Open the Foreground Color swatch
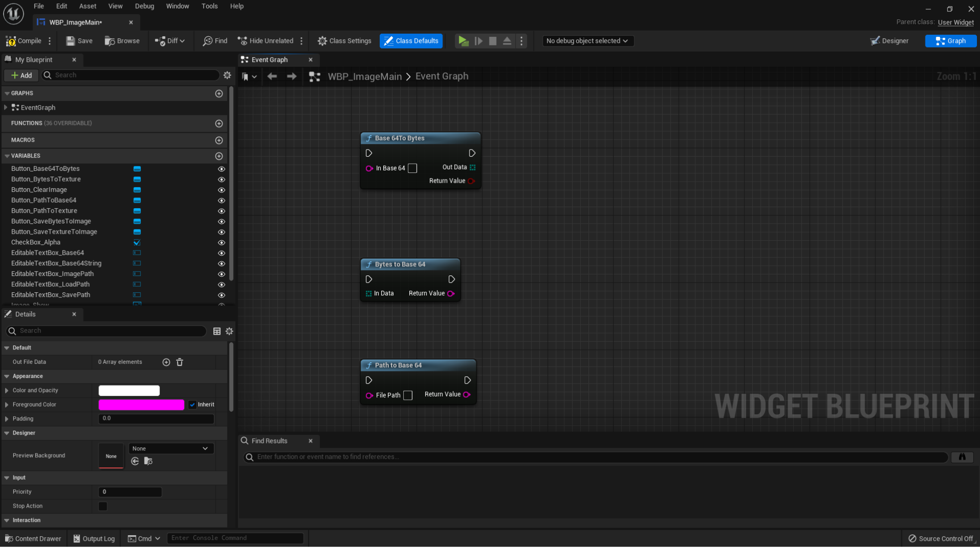Screen dimensions: 980x551 click(141, 405)
